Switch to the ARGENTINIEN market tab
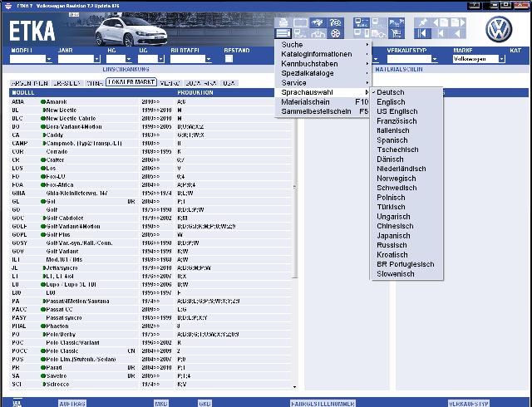Viewport: 532px width, 407px height. pyautogui.click(x=30, y=83)
